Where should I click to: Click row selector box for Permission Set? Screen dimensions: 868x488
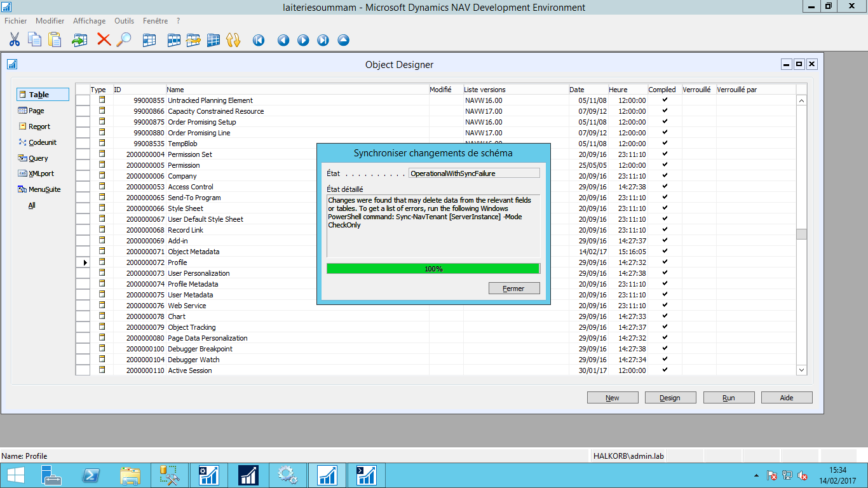tap(83, 154)
